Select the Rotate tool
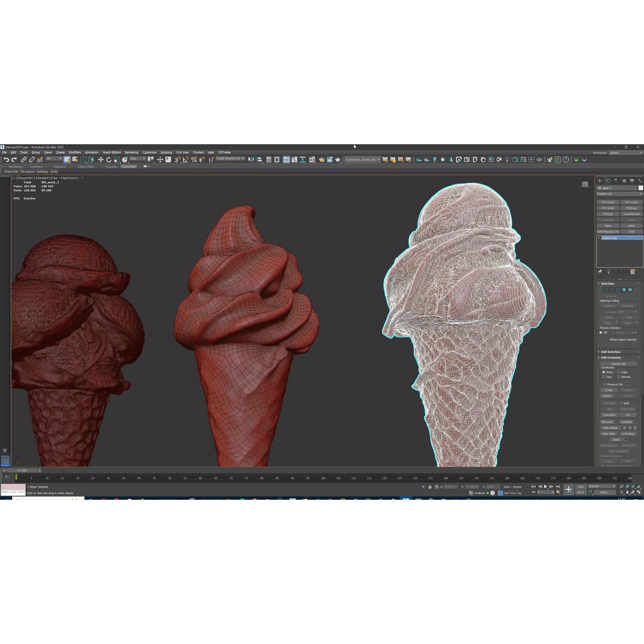 click(109, 159)
